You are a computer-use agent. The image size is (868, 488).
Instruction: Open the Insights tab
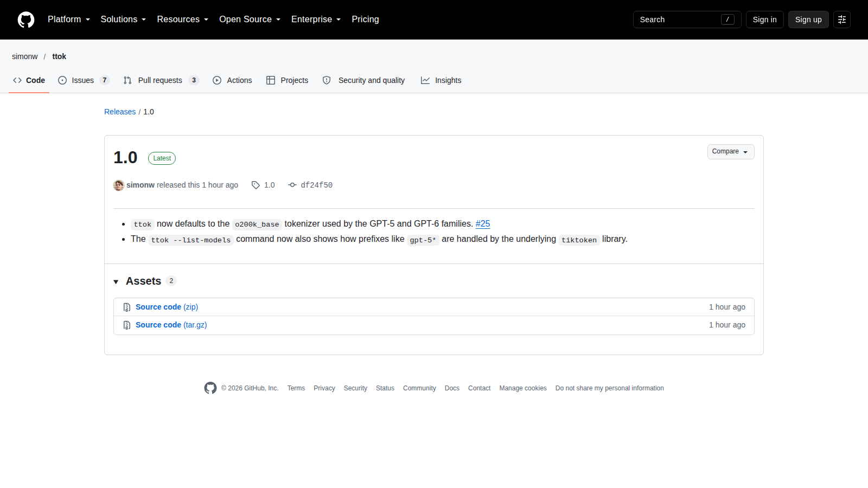point(441,80)
